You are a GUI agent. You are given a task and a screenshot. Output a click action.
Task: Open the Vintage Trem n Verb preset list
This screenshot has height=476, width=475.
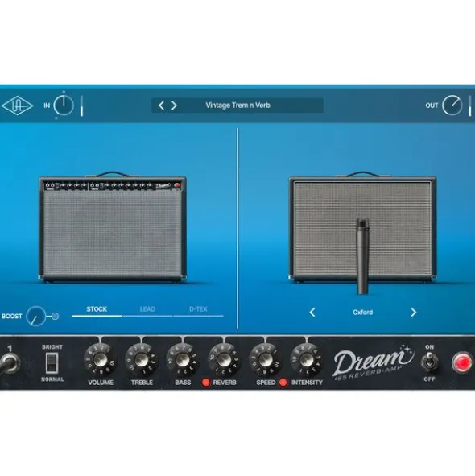click(237, 106)
